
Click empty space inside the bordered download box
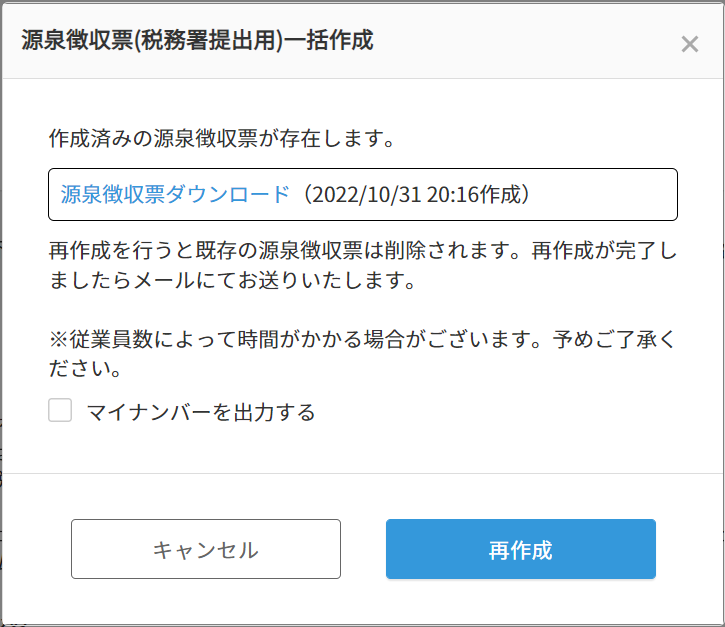[x=610, y=194]
